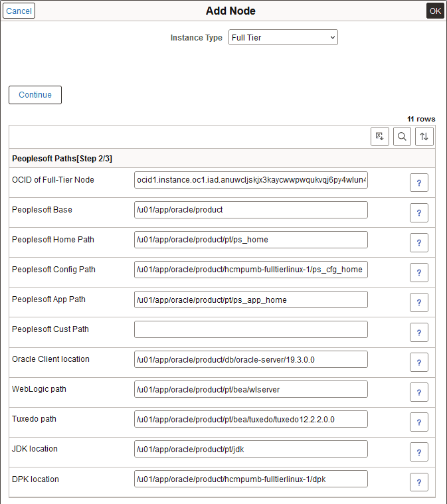This screenshot has width=447, height=504.
Task: Click the grid Find search icon
Action: coord(402,137)
